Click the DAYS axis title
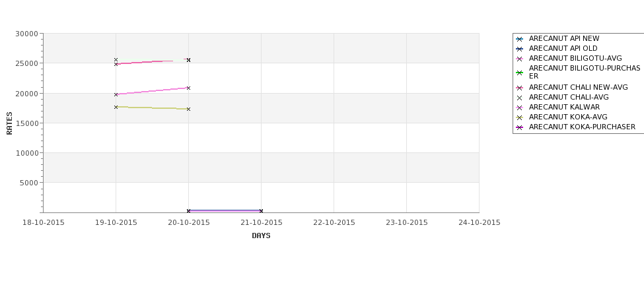Viewport: 644px width, 283px height. [x=261, y=236]
